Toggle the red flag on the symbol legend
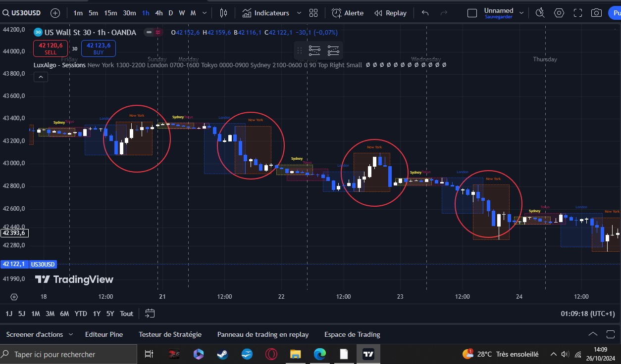Image resolution: width=621 pixels, height=364 pixels. [157, 32]
